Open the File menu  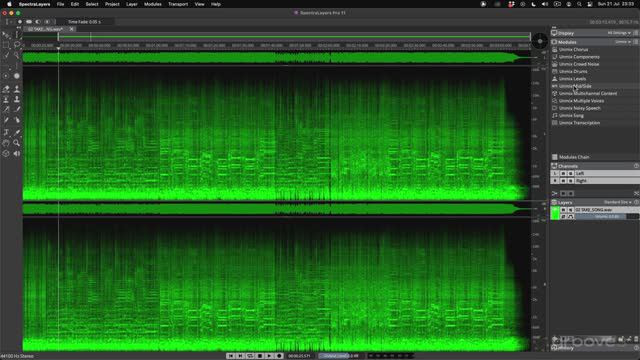60,4
